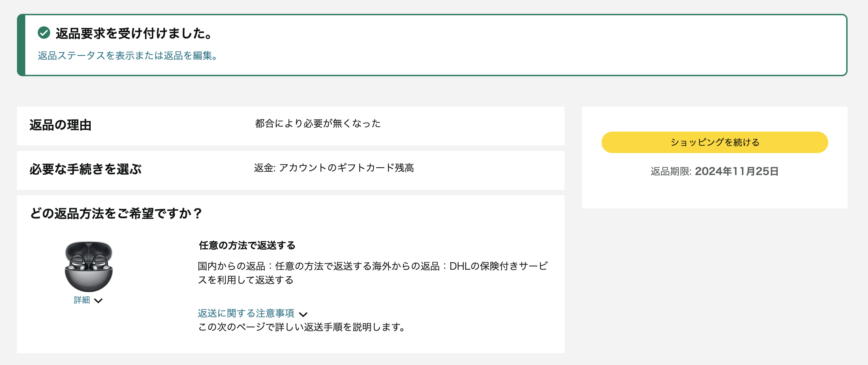The height and width of the screenshot is (365, 868).
Task: Click the どの返品方法をご希望ですか heading
Action: 116,213
